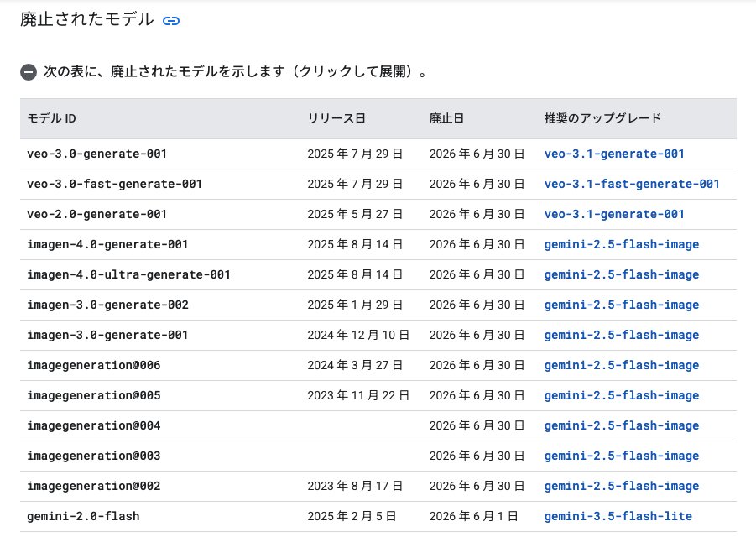Click release date 2023 年 11 月 22 日
The image size is (756, 537).
point(358,395)
